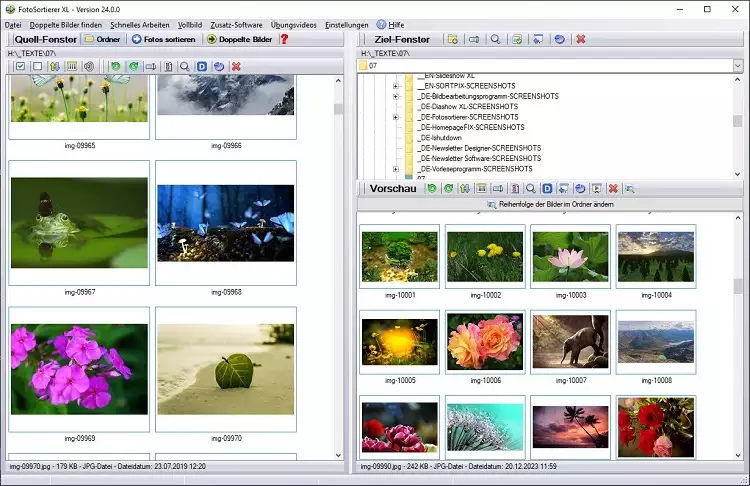The height and width of the screenshot is (486, 750).
Task: Open the Einstellungen menu
Action: coord(346,24)
